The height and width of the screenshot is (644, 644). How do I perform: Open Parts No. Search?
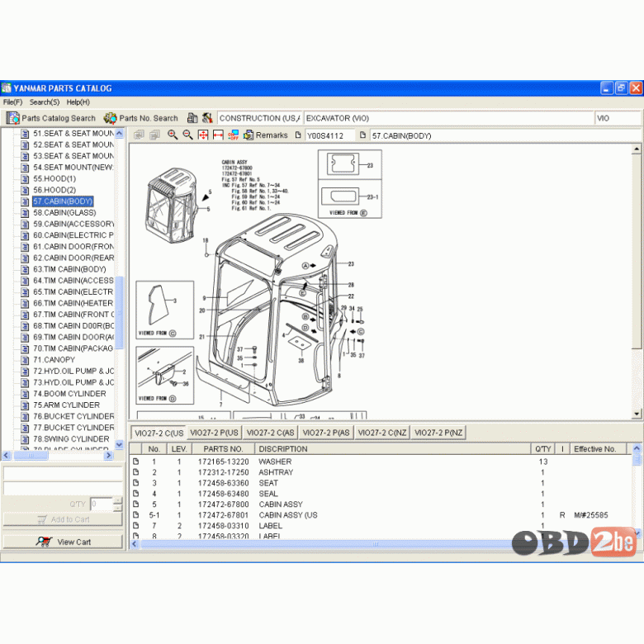tap(141, 118)
